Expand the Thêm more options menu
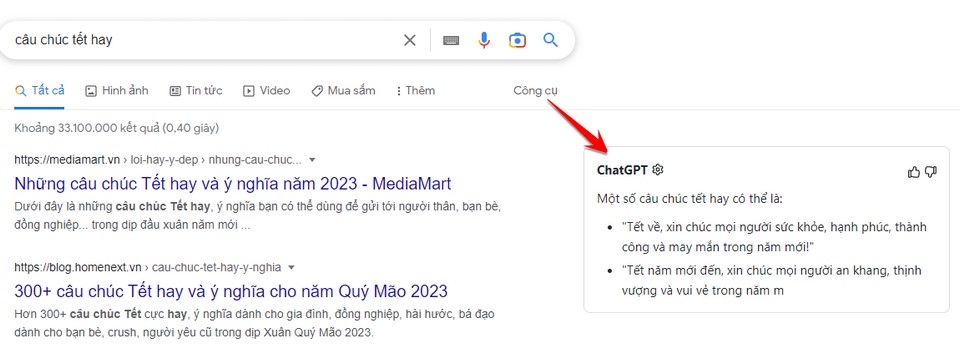960x364 pixels. click(416, 91)
